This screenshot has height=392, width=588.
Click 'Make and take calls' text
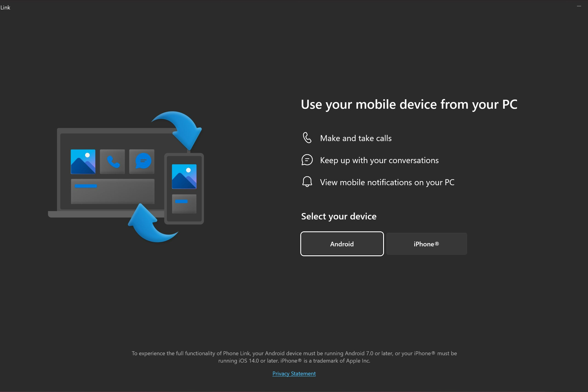[x=356, y=138]
